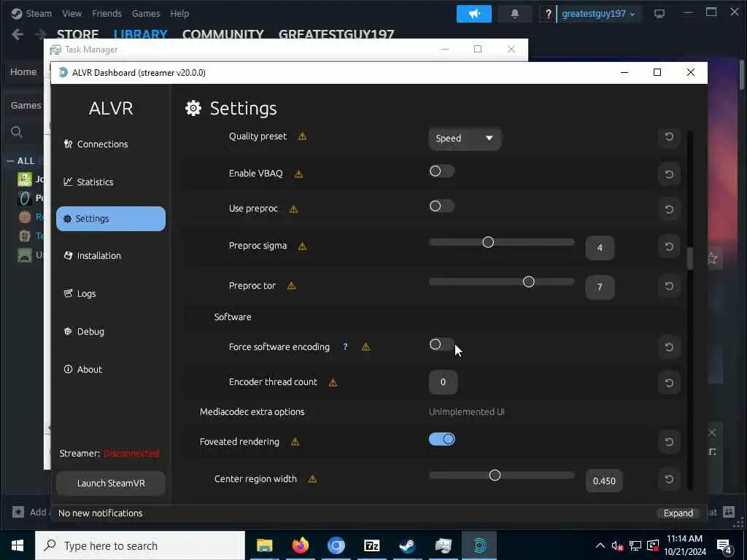Toggle Force software encoding switch
This screenshot has width=747, height=560.
(441, 344)
